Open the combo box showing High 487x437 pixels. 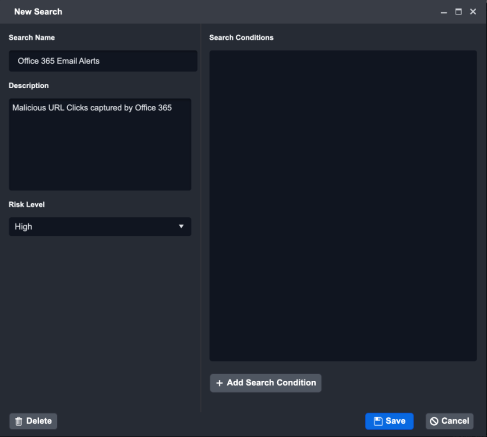point(100,227)
